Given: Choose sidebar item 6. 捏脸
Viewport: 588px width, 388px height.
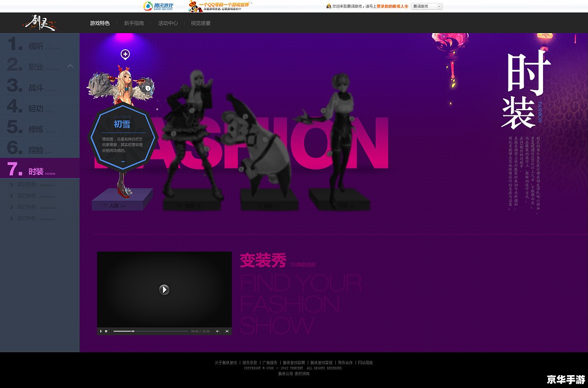Looking at the screenshot, I should click(40, 148).
